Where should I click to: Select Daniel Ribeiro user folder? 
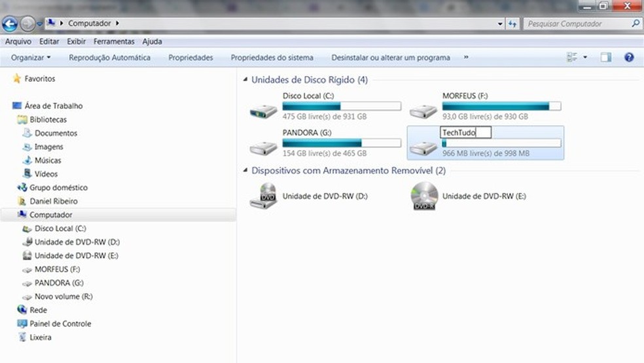(x=54, y=201)
